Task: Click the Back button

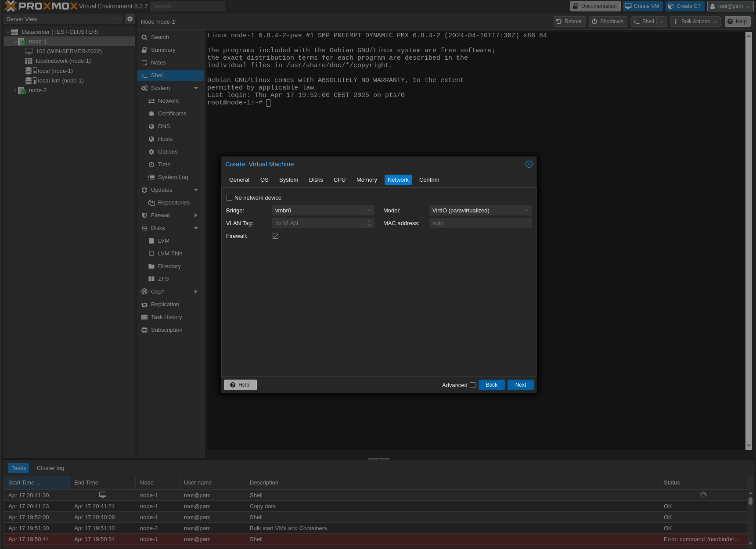Action: (x=491, y=385)
